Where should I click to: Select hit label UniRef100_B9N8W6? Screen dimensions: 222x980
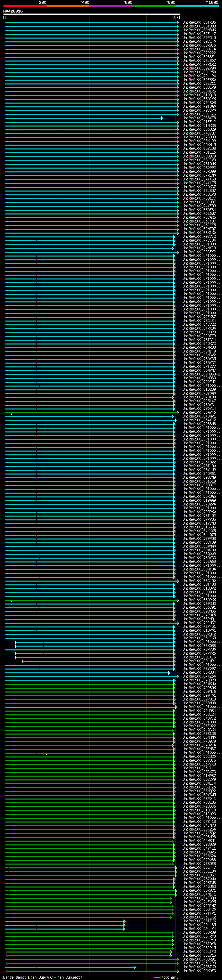tap(199, 30)
